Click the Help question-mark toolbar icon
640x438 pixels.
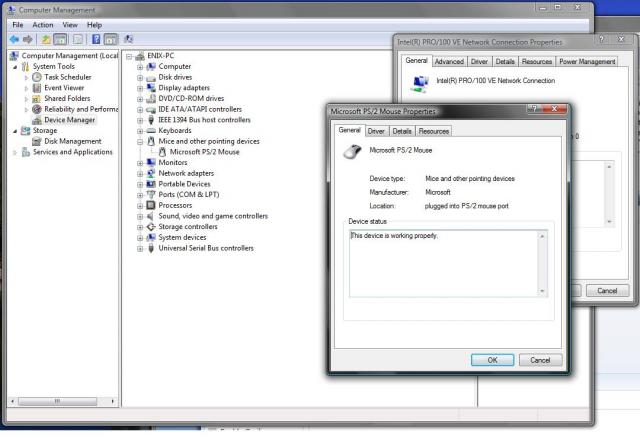click(x=96, y=39)
